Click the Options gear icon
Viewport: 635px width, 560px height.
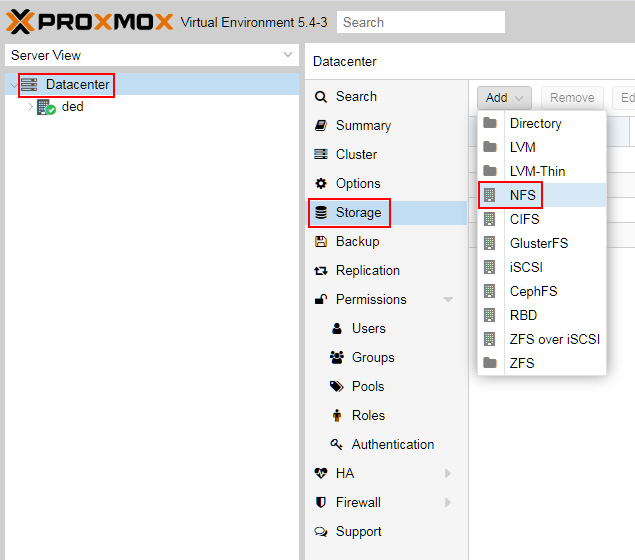point(321,184)
